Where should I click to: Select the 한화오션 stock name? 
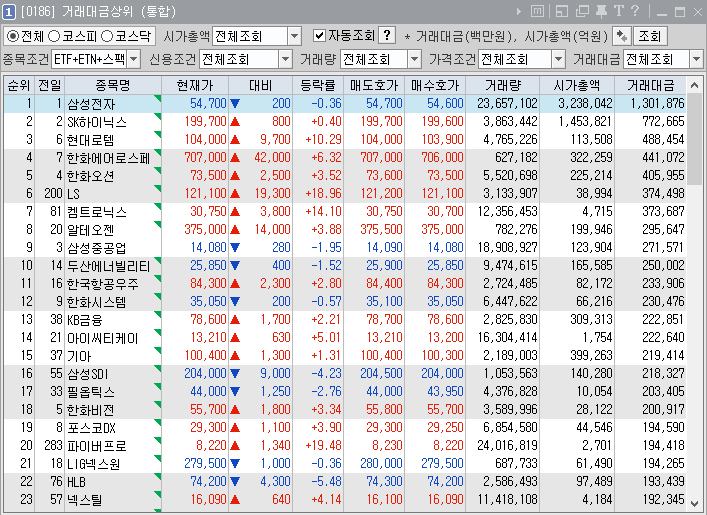click(91, 176)
